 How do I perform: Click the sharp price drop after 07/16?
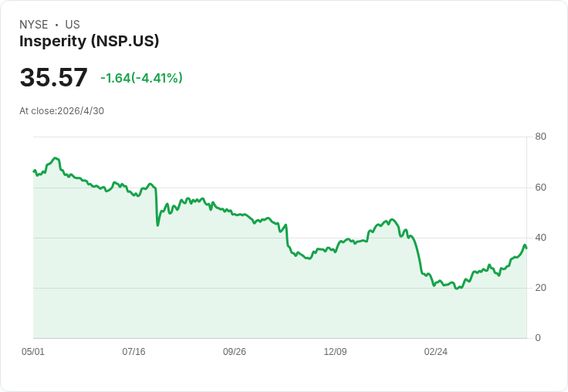point(157,208)
